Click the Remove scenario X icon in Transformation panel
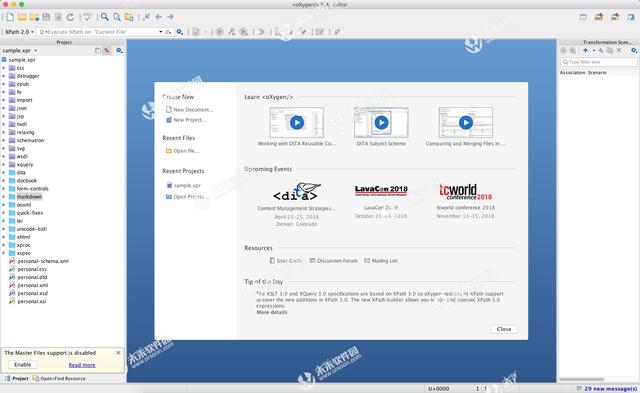Screen dimensions: 640x393 pos(619,50)
